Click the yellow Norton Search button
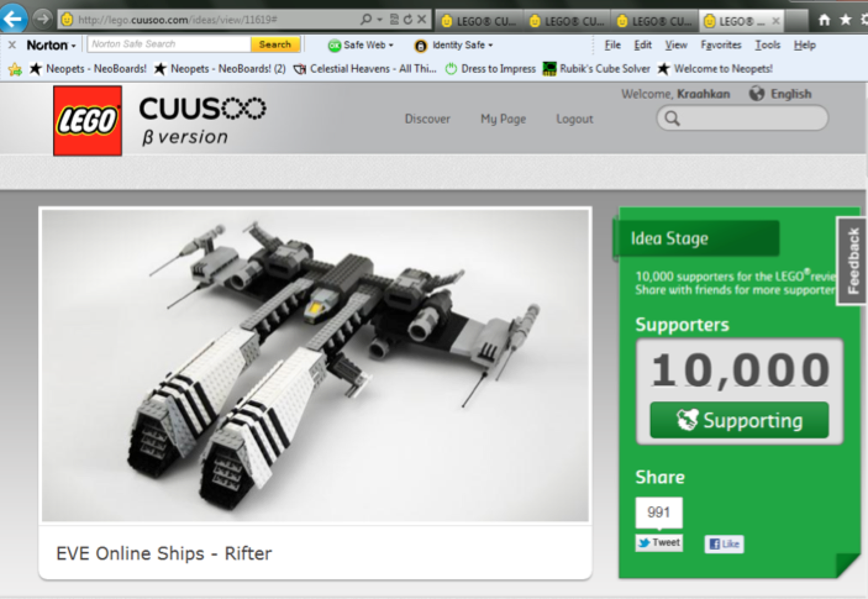 (275, 44)
